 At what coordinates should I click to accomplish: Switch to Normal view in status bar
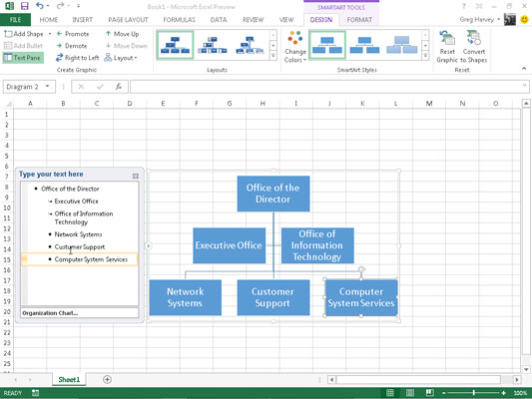[x=390, y=393]
